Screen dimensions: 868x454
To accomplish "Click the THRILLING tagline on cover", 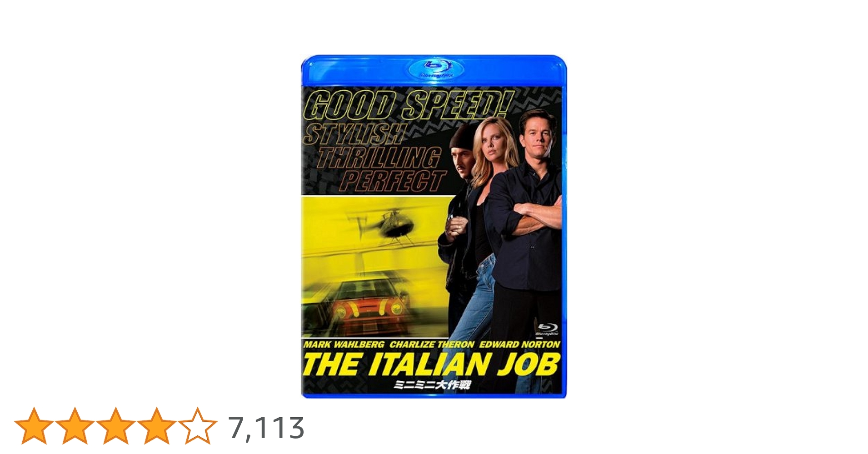I will [379, 158].
